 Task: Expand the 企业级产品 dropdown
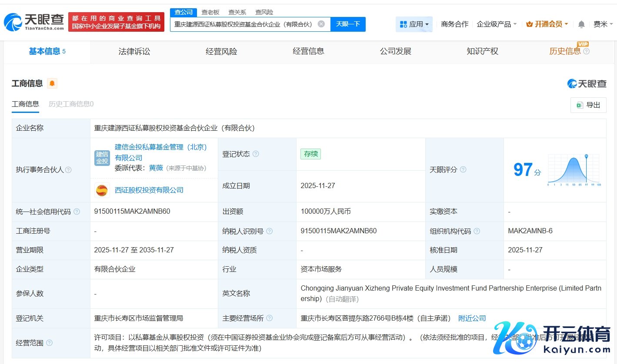click(497, 24)
